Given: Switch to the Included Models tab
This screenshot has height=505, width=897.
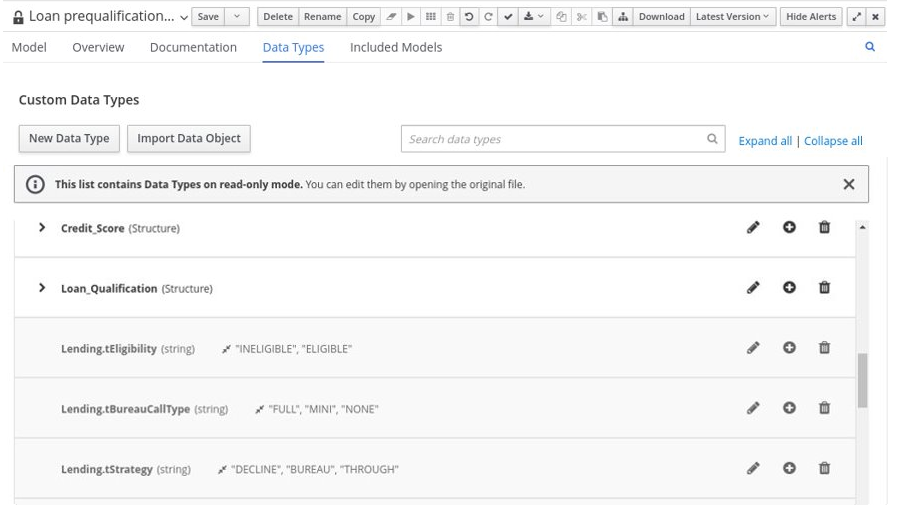Looking at the screenshot, I should [x=395, y=47].
